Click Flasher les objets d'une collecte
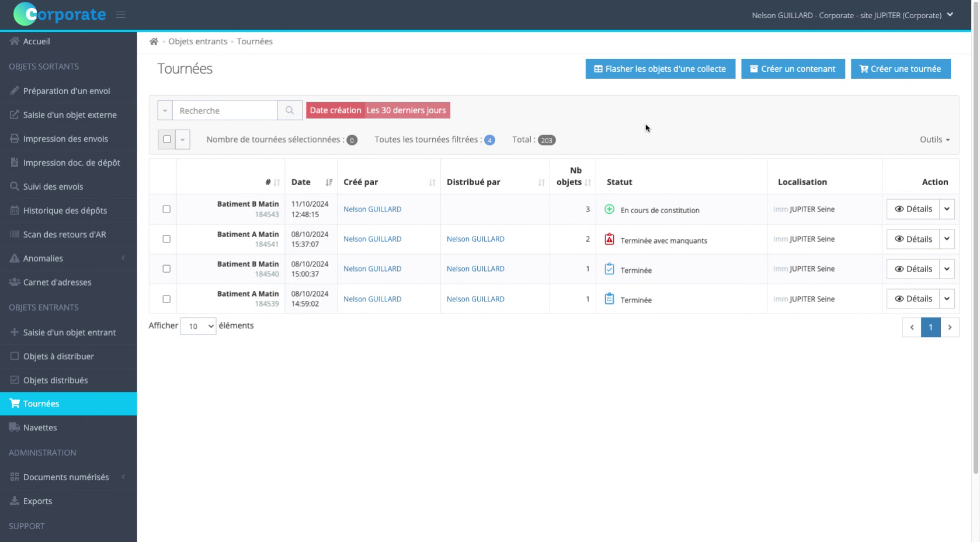The image size is (980, 542). 660,69
